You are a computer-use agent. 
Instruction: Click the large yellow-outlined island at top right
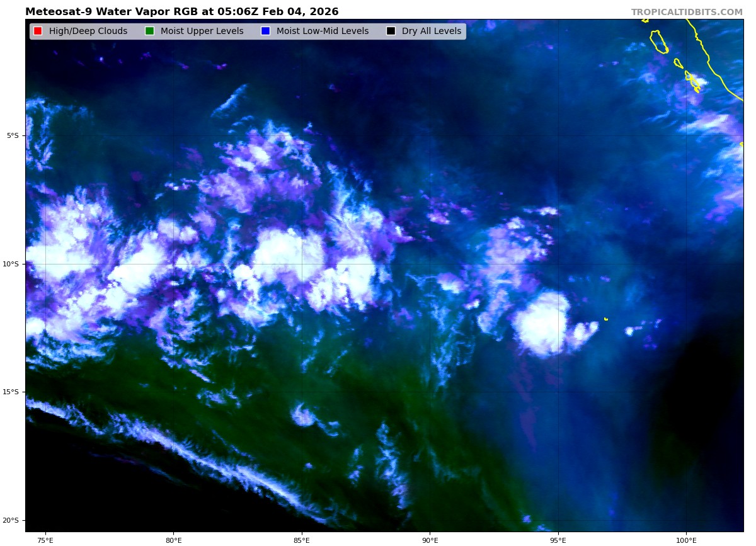[x=659, y=42]
